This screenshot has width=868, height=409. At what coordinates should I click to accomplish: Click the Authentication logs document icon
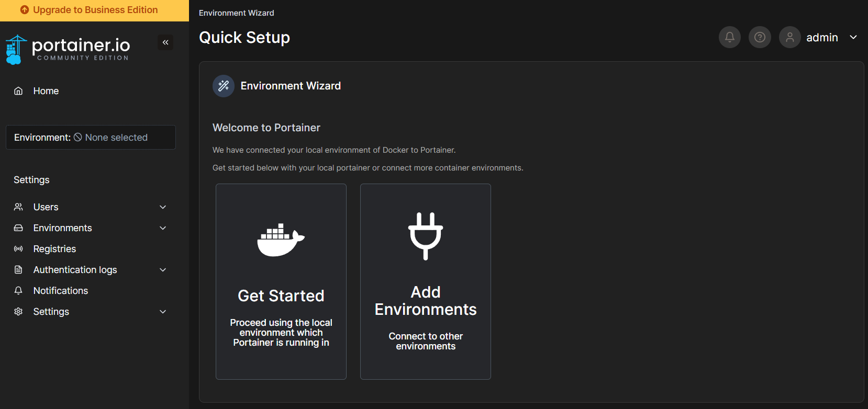[18, 270]
